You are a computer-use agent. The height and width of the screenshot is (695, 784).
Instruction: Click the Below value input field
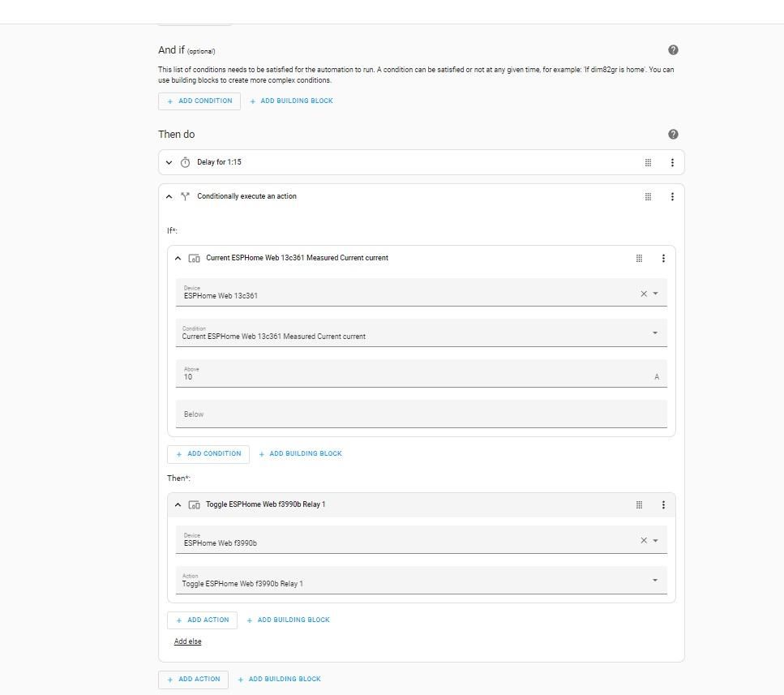click(421, 414)
